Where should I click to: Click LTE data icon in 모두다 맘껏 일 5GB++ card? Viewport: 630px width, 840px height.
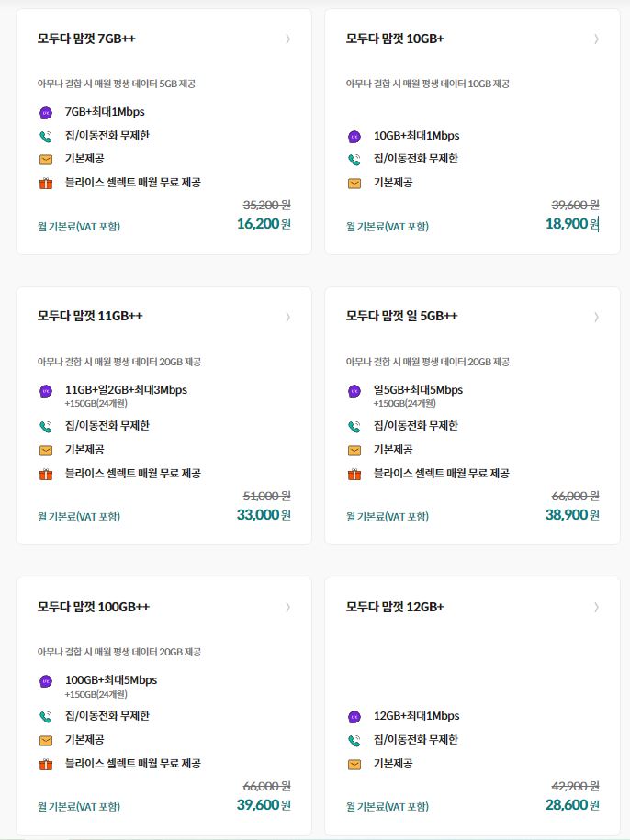tap(354, 391)
